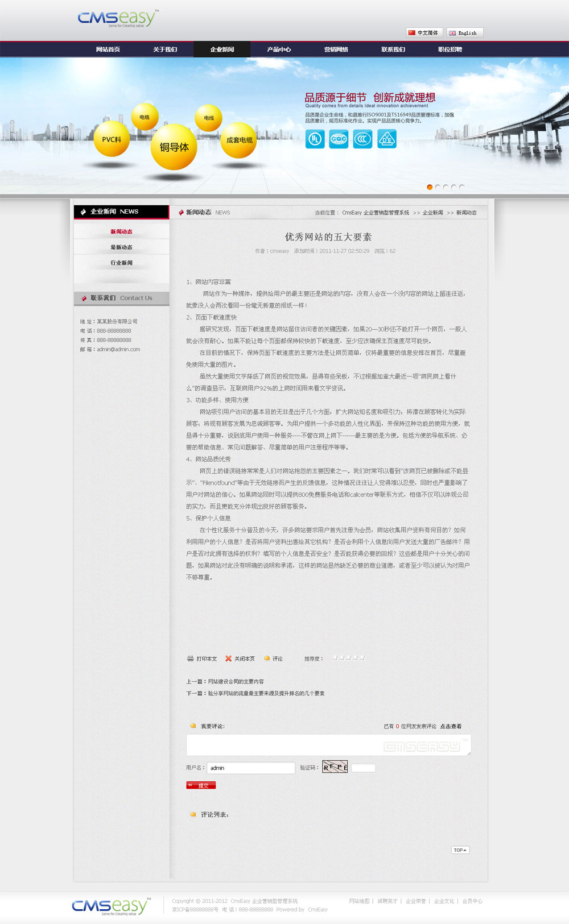Rate the article with the fifth star
The width and height of the screenshot is (569, 924).
coord(362,658)
